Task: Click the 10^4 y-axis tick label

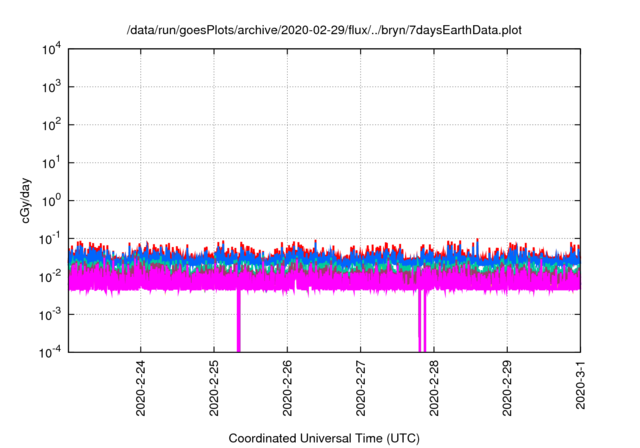Action: pos(51,49)
